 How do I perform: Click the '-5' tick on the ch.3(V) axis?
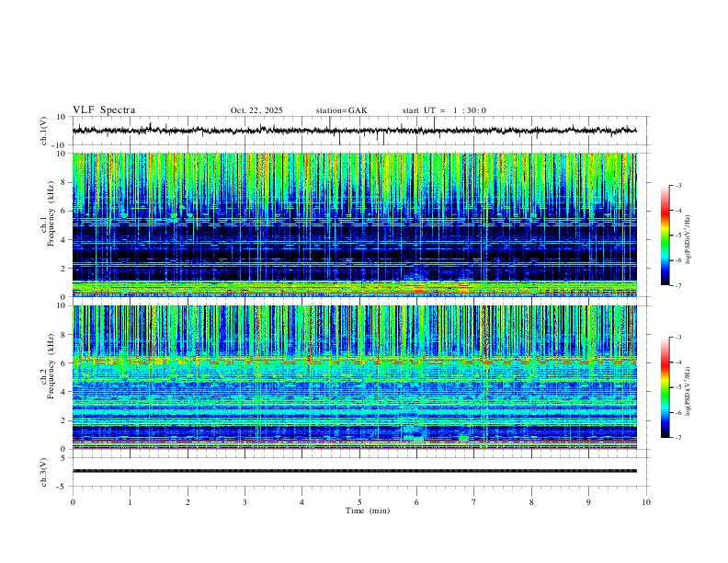[63, 487]
